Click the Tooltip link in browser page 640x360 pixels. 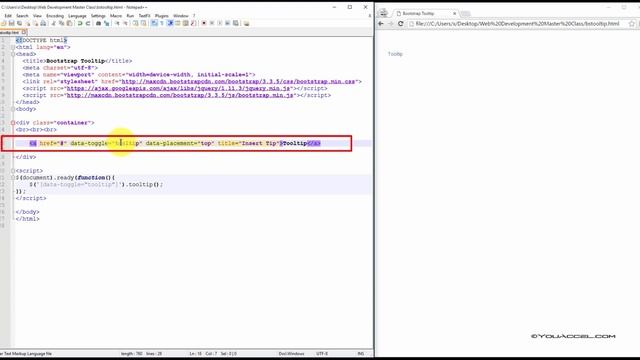[x=395, y=54]
